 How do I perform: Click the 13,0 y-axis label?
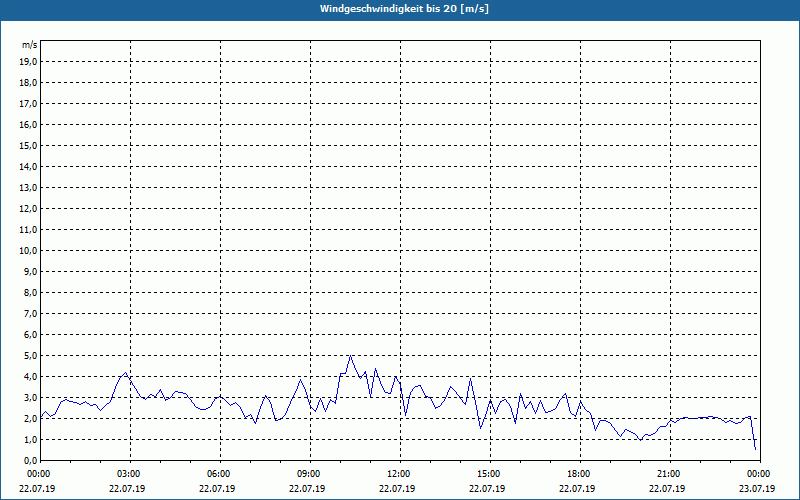[x=28, y=187]
